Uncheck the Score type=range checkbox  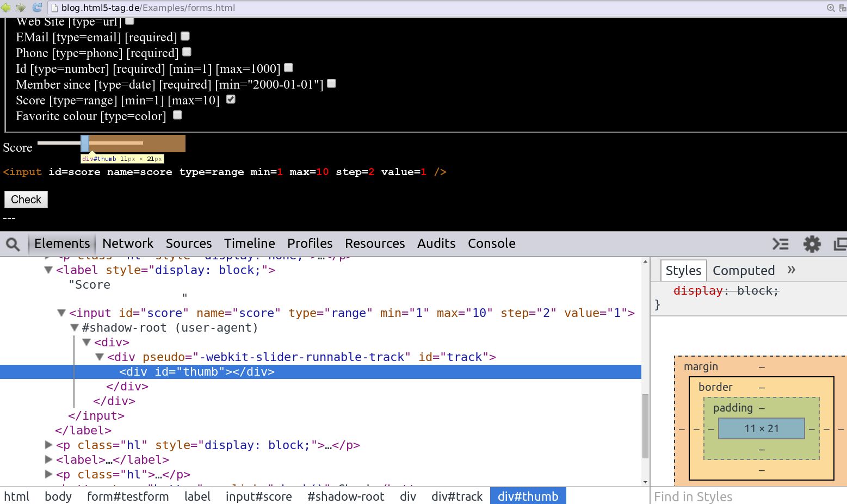(x=231, y=99)
